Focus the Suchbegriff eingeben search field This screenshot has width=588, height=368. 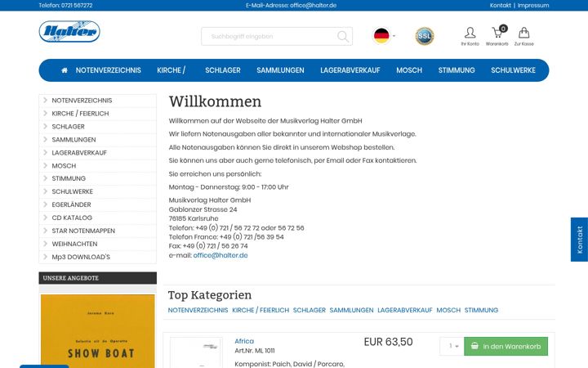tap(277, 37)
